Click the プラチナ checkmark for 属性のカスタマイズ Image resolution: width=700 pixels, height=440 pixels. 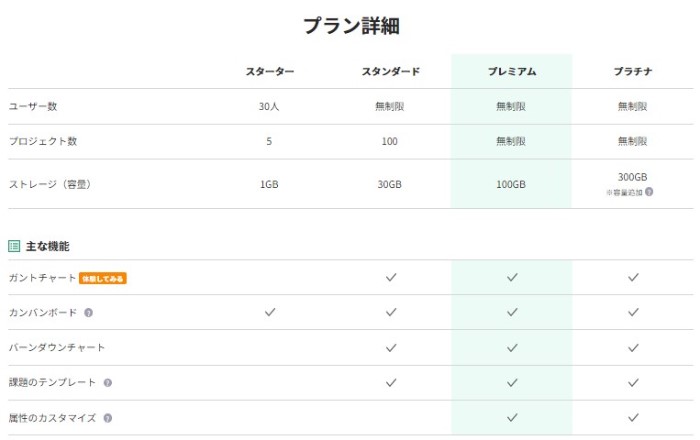point(633,418)
